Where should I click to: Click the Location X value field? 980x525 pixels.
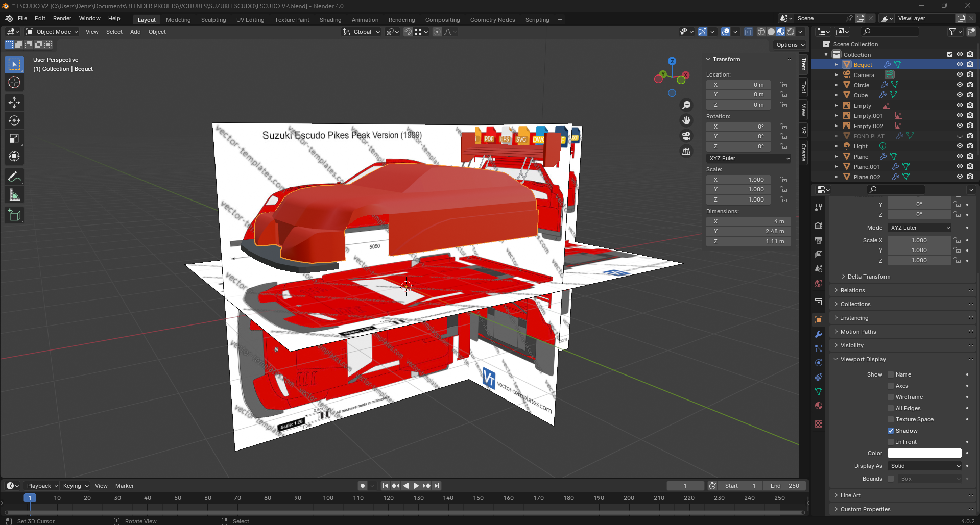pos(738,85)
